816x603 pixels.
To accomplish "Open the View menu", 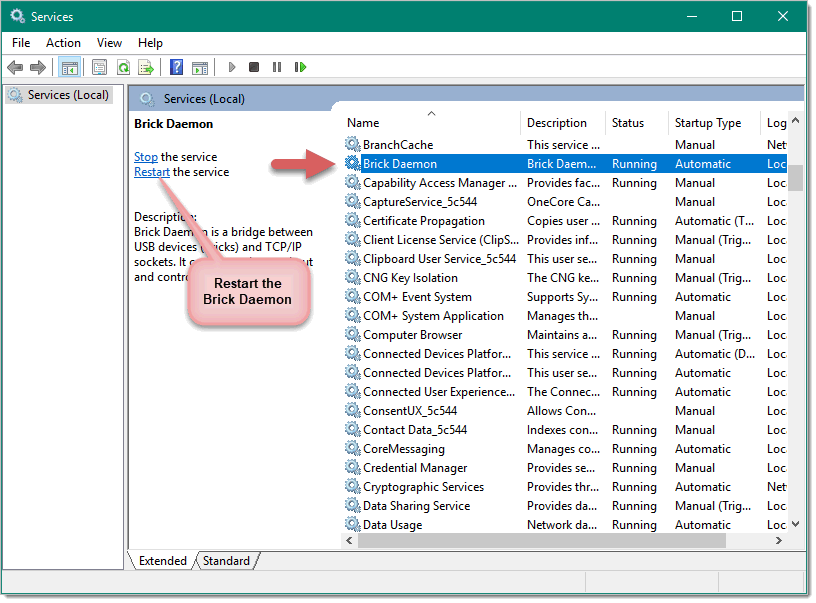I will [109, 43].
